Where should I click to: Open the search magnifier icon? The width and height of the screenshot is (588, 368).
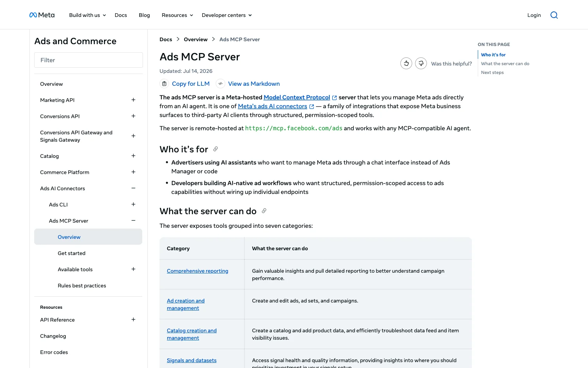click(554, 15)
